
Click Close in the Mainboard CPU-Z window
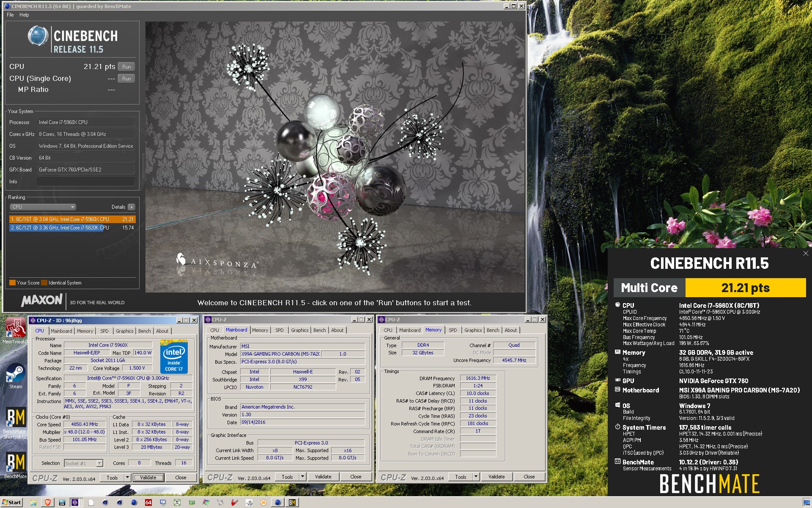tap(356, 477)
